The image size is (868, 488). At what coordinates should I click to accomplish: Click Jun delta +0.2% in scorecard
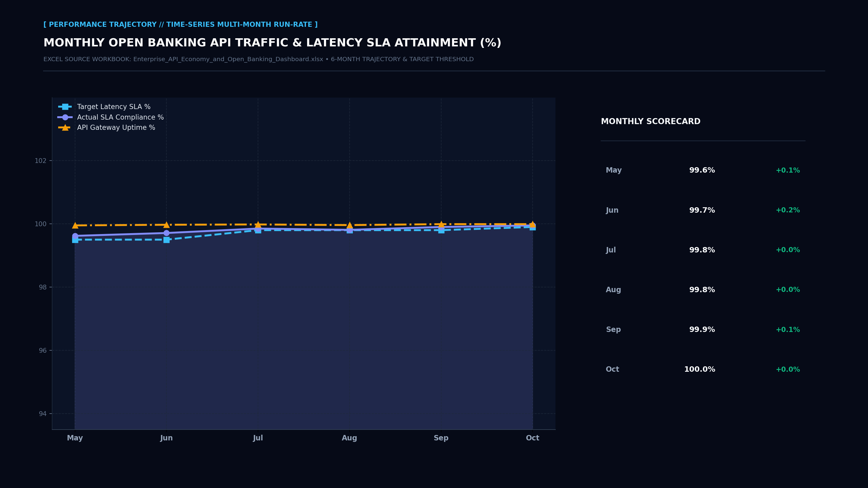[788, 210]
